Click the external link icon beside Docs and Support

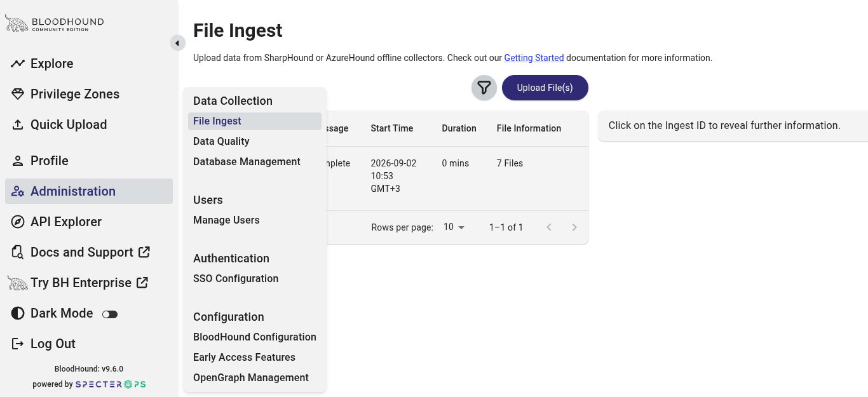144,252
